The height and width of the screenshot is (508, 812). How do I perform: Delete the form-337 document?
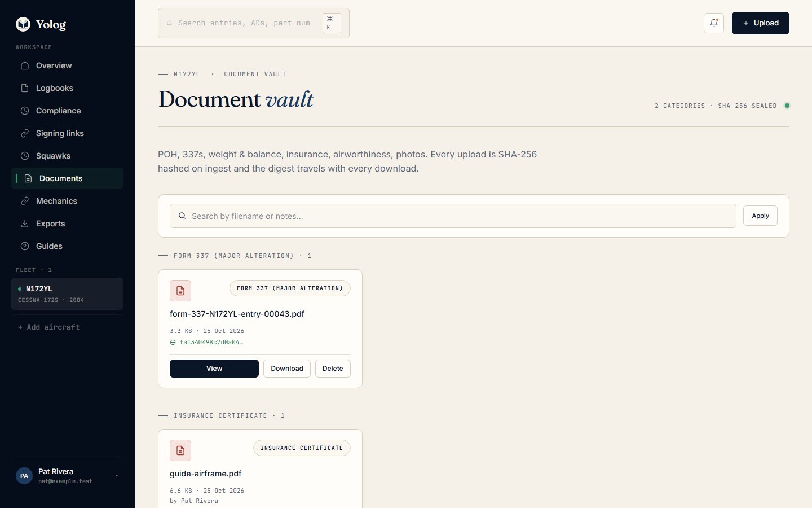pyautogui.click(x=333, y=369)
